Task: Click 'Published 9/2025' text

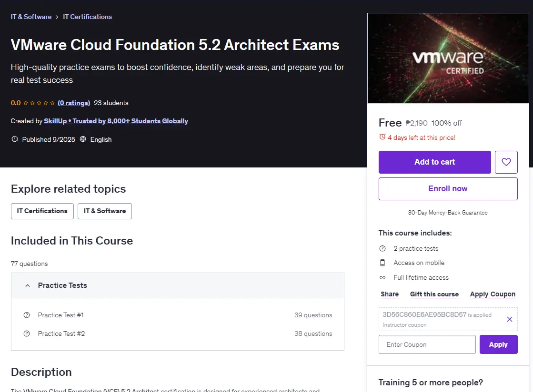Action: 49,139
